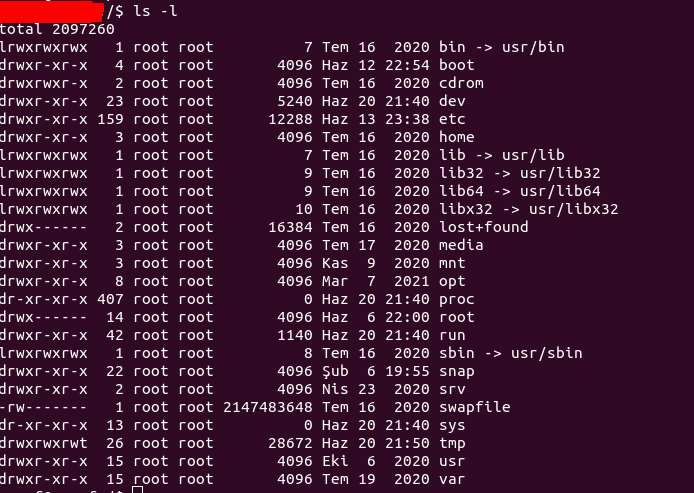The height and width of the screenshot is (493, 694).
Task: Click the 'media' directory name
Action: coord(461,245)
